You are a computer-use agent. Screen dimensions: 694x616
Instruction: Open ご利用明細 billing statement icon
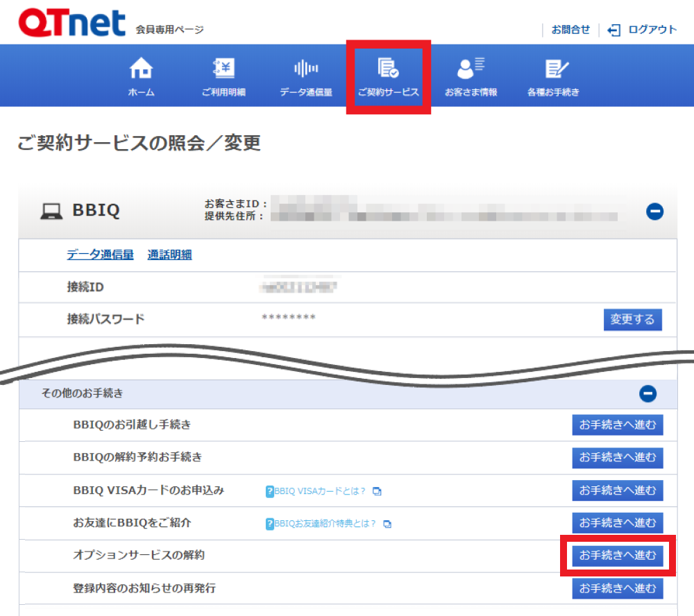[223, 69]
